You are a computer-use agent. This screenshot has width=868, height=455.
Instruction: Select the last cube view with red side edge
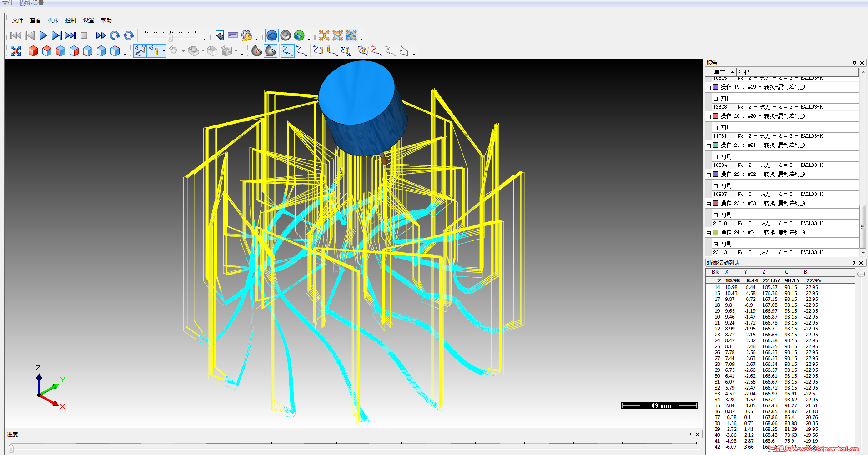[115, 51]
